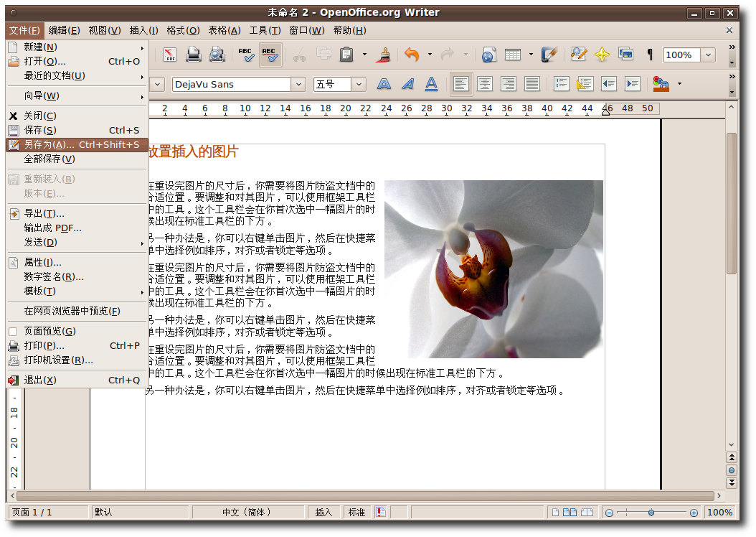Select 输出成 PDF... menu entry

point(77,228)
